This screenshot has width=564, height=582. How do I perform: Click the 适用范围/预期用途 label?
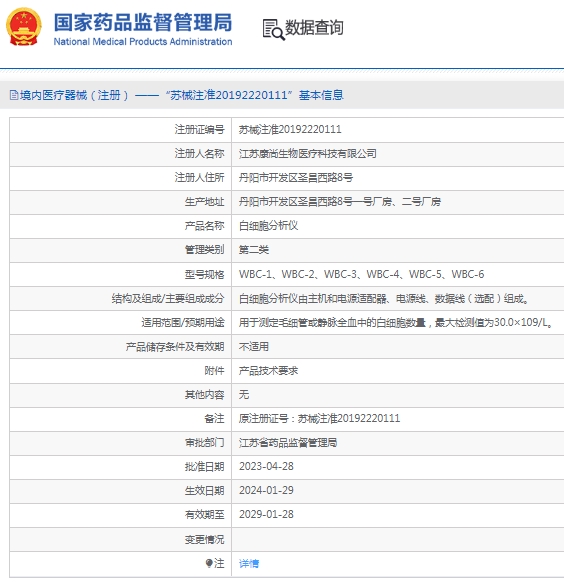click(183, 323)
